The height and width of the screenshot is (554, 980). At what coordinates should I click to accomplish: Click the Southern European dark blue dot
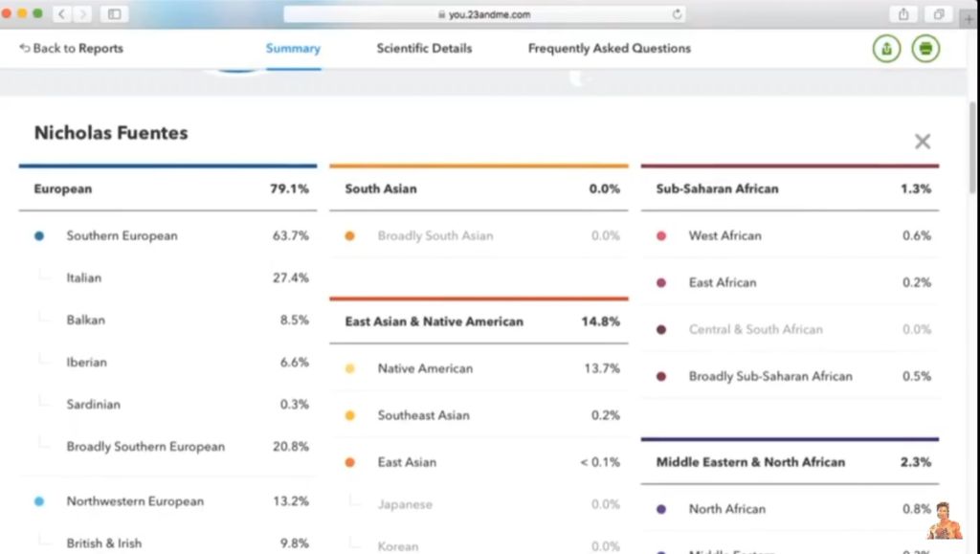pyautogui.click(x=39, y=236)
